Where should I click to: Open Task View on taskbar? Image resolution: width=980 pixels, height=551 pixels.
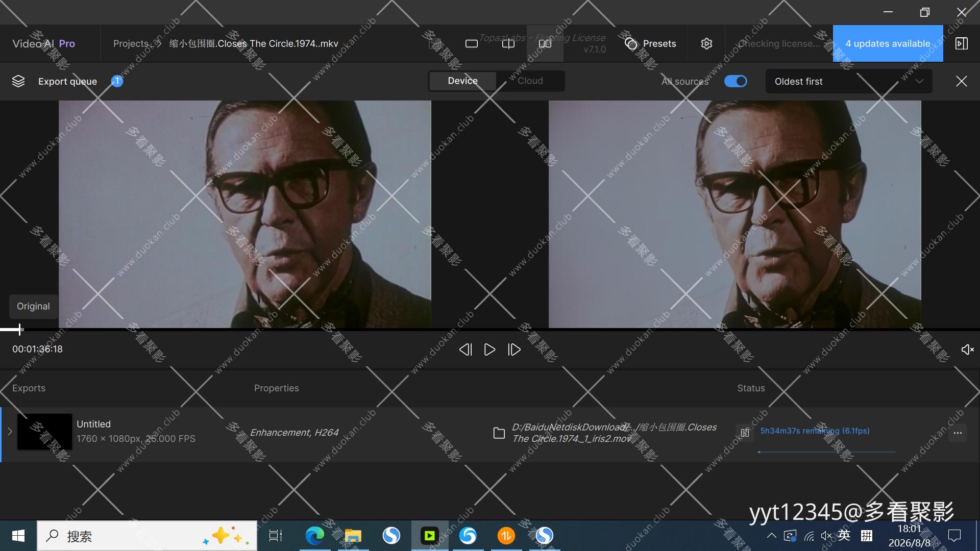pos(276,536)
